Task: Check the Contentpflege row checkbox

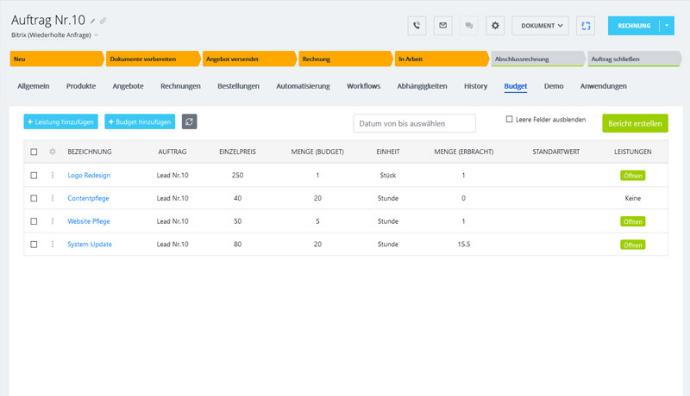Action: 34,198
